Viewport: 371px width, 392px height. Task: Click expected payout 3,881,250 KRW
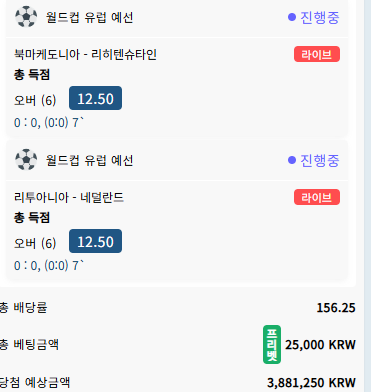click(311, 383)
